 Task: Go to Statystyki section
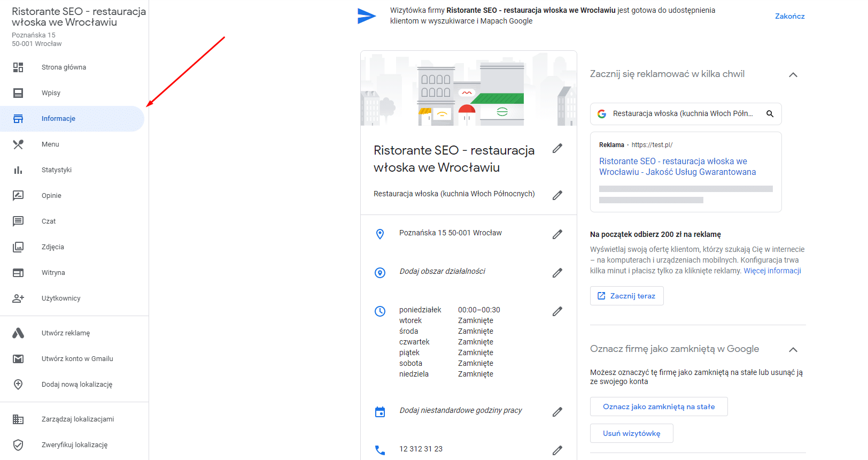pyautogui.click(x=72, y=170)
